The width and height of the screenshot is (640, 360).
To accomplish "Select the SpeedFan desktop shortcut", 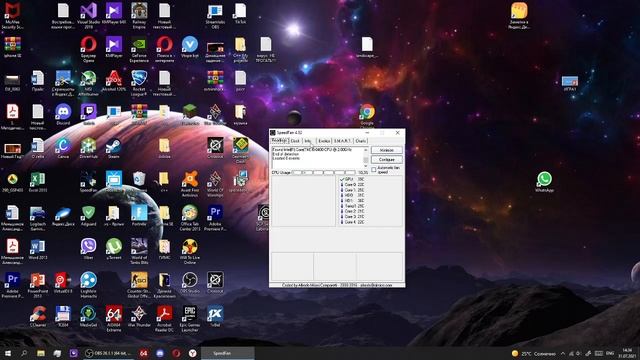I will point(89,182).
